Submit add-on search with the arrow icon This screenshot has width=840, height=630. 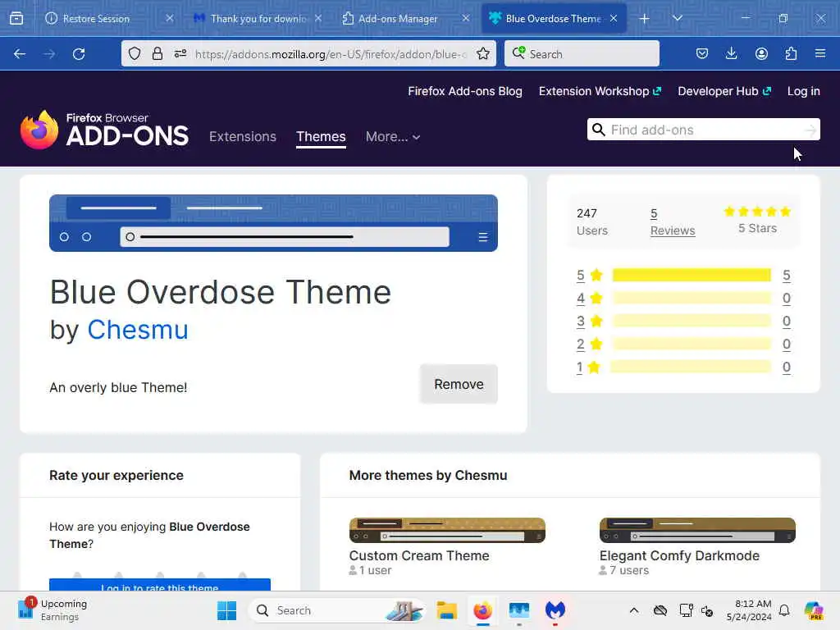pos(810,130)
